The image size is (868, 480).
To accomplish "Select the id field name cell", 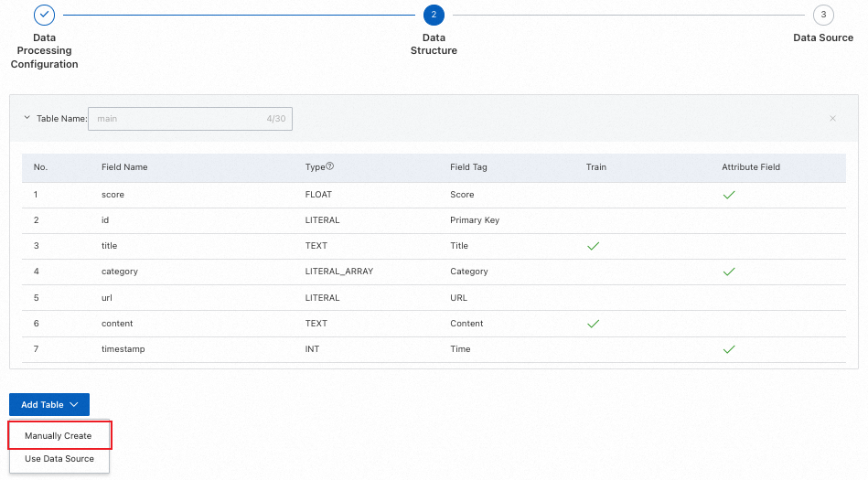I will [105, 220].
